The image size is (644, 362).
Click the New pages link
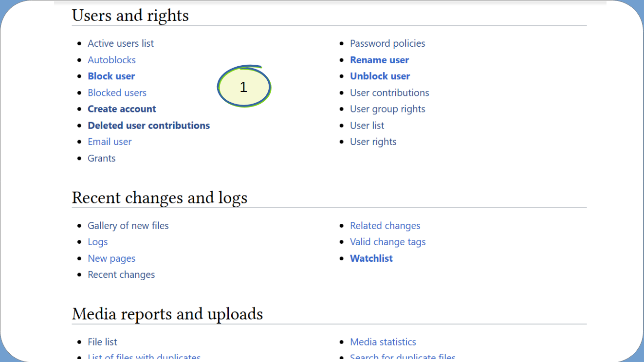click(x=111, y=258)
